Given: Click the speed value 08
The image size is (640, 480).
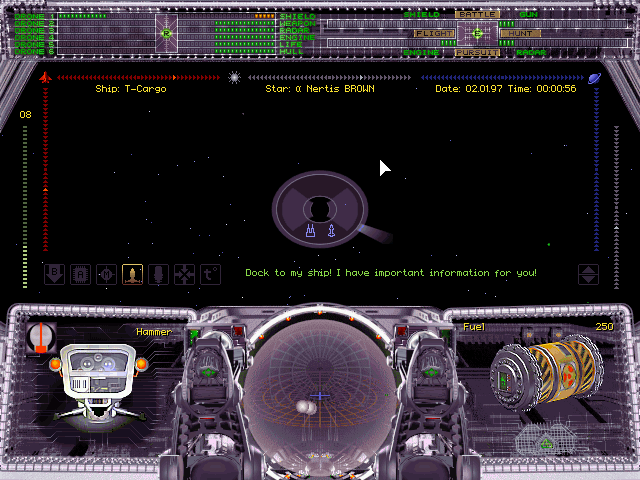Looking at the screenshot, I should click(x=25, y=115).
